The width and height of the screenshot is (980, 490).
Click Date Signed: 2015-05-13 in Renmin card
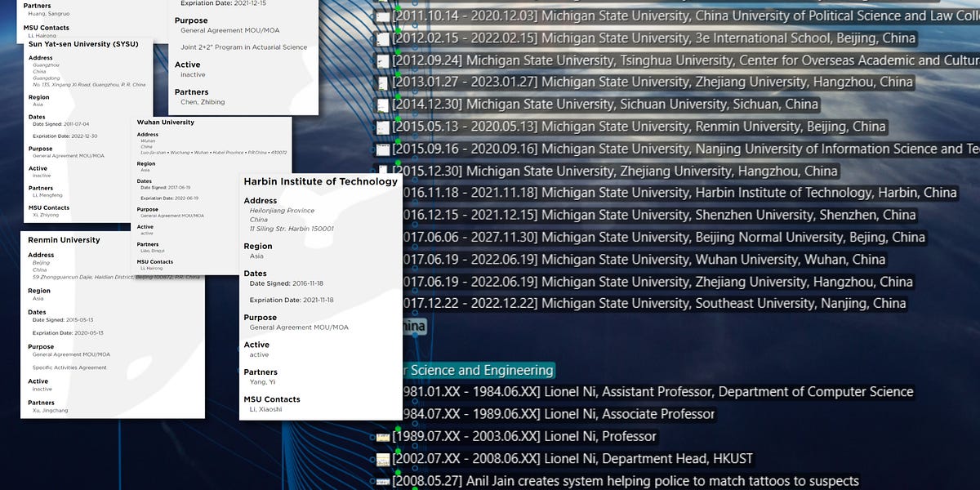tap(61, 320)
